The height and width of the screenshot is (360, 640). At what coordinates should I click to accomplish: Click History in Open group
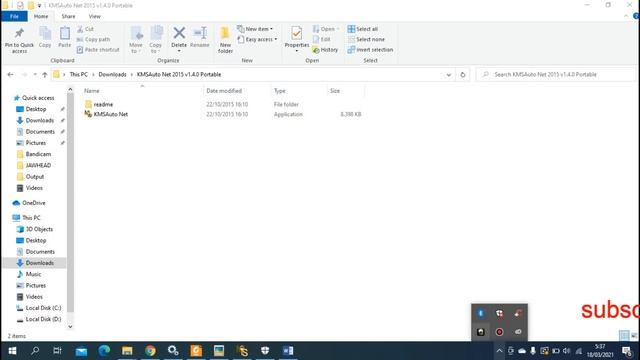pyautogui.click(x=325, y=50)
